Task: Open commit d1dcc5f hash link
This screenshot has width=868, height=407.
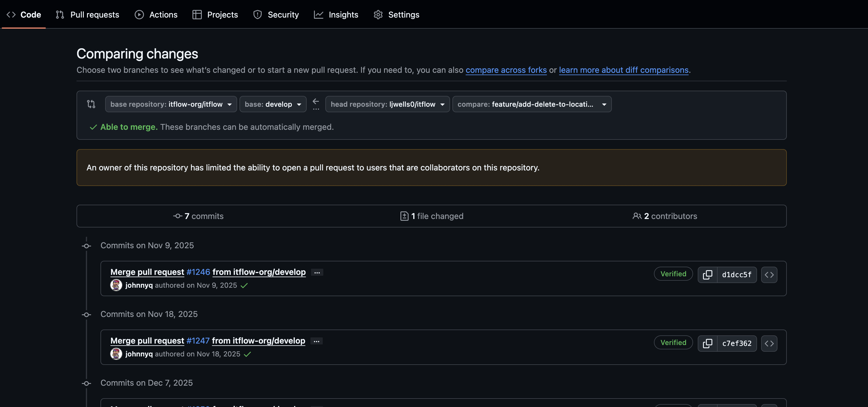Action: pos(737,275)
